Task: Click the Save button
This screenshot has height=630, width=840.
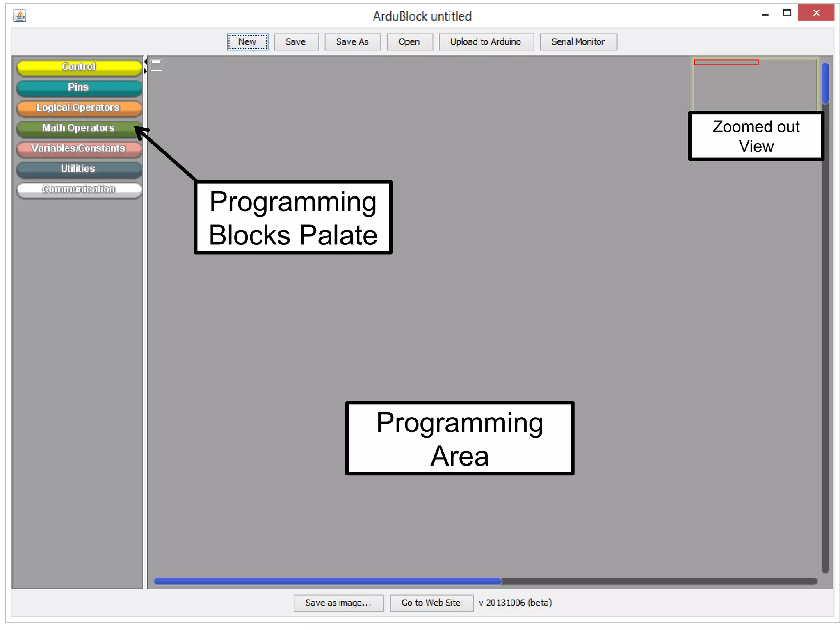Action: coord(296,42)
